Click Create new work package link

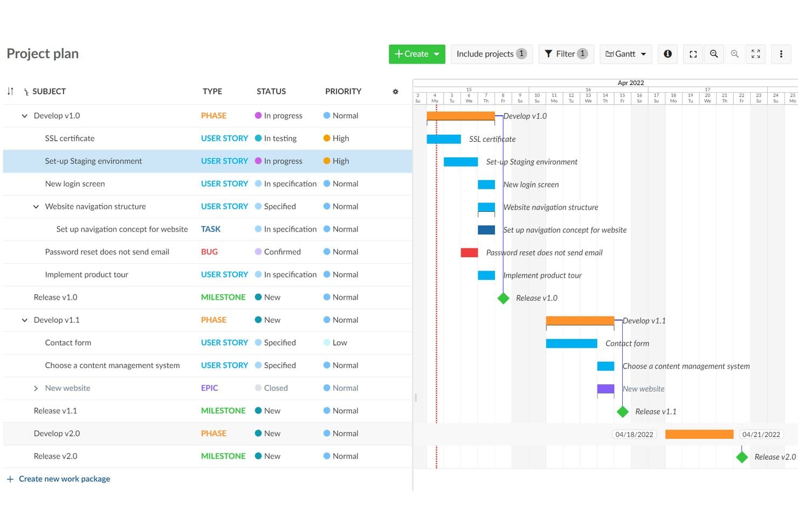tap(58, 479)
